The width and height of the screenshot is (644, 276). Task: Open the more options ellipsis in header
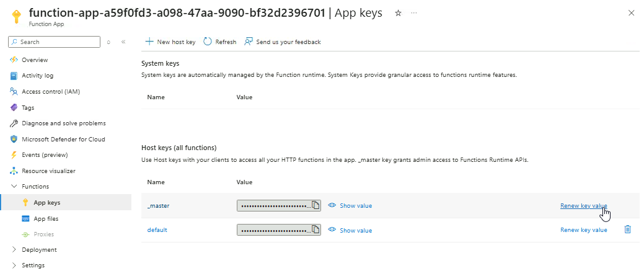coord(414,13)
